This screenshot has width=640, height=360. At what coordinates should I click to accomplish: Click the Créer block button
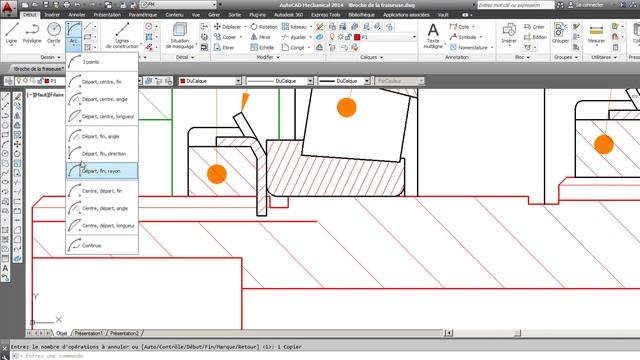[x=534, y=27]
